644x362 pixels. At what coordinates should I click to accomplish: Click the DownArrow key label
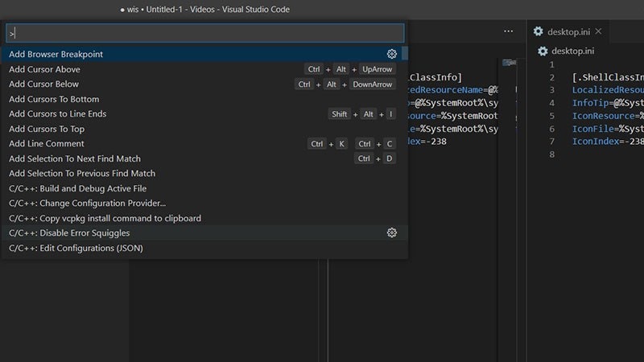372,84
